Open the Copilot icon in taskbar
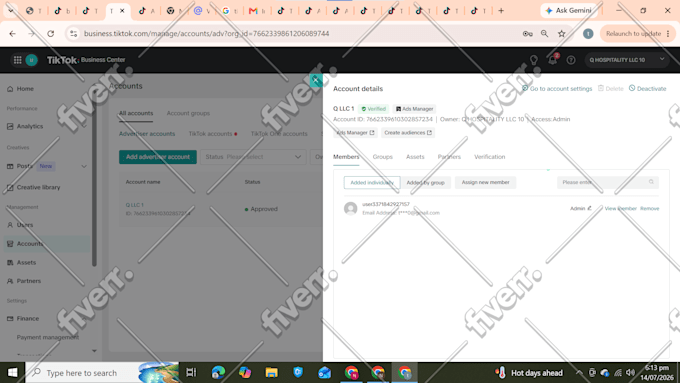The height and width of the screenshot is (383, 680). tap(245, 372)
